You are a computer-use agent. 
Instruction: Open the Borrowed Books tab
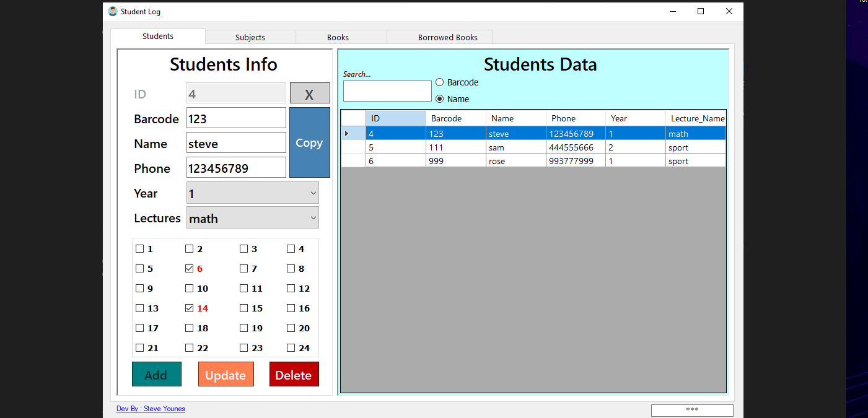click(447, 37)
